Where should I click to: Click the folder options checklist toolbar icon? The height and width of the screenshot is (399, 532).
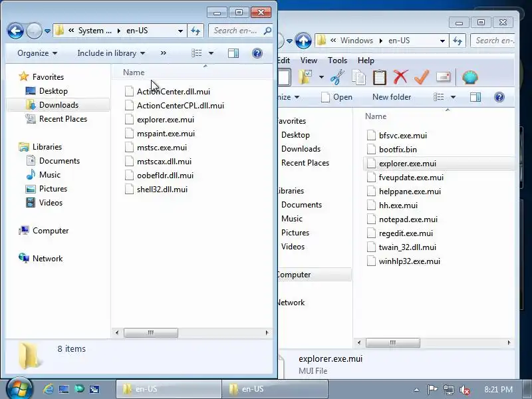(x=305, y=77)
